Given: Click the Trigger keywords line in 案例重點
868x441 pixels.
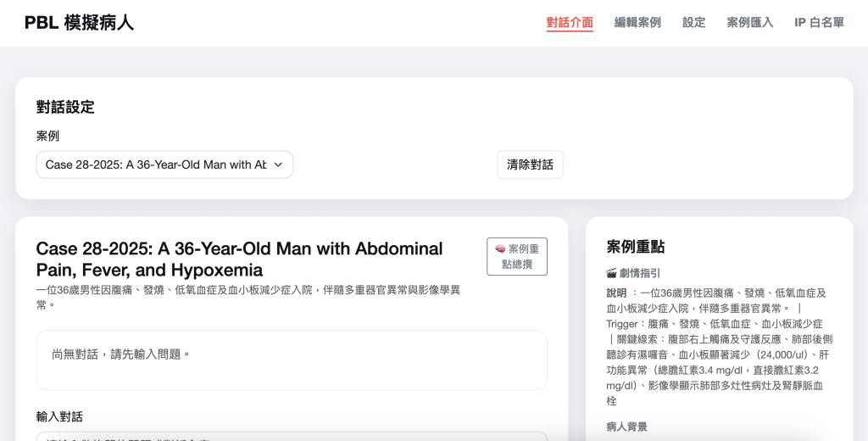Looking at the screenshot, I should 714,324.
